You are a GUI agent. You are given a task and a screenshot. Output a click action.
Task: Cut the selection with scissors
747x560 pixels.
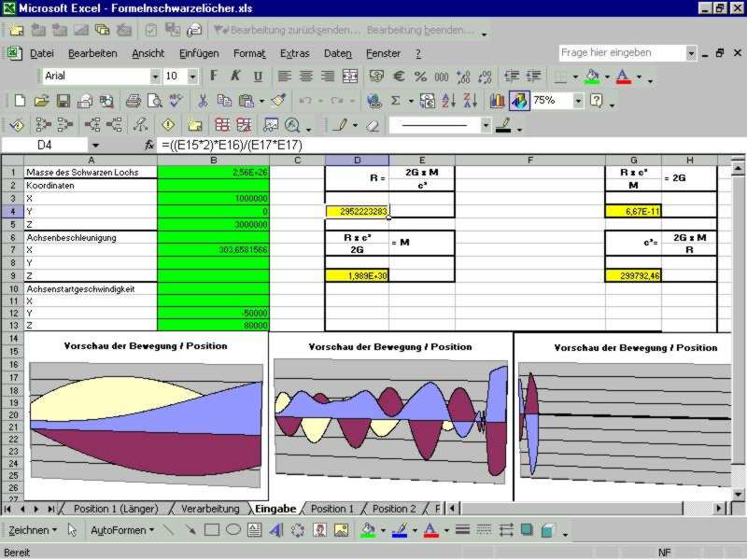[x=203, y=101]
